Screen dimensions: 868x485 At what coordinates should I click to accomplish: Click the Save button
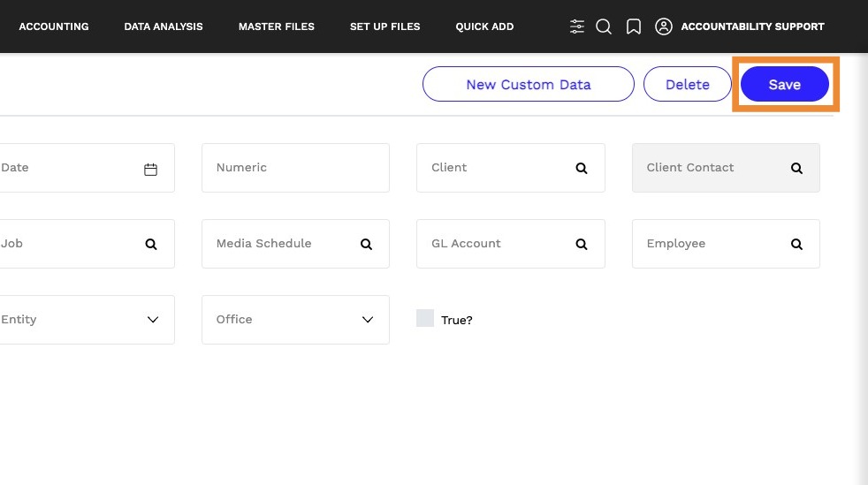(784, 84)
